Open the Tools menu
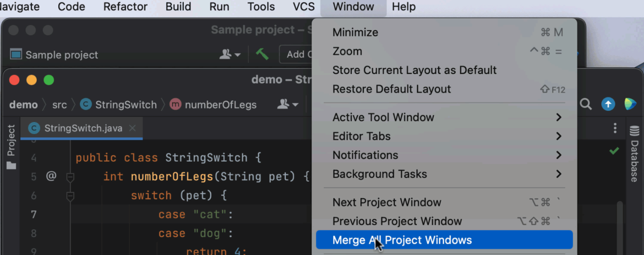 tap(261, 7)
